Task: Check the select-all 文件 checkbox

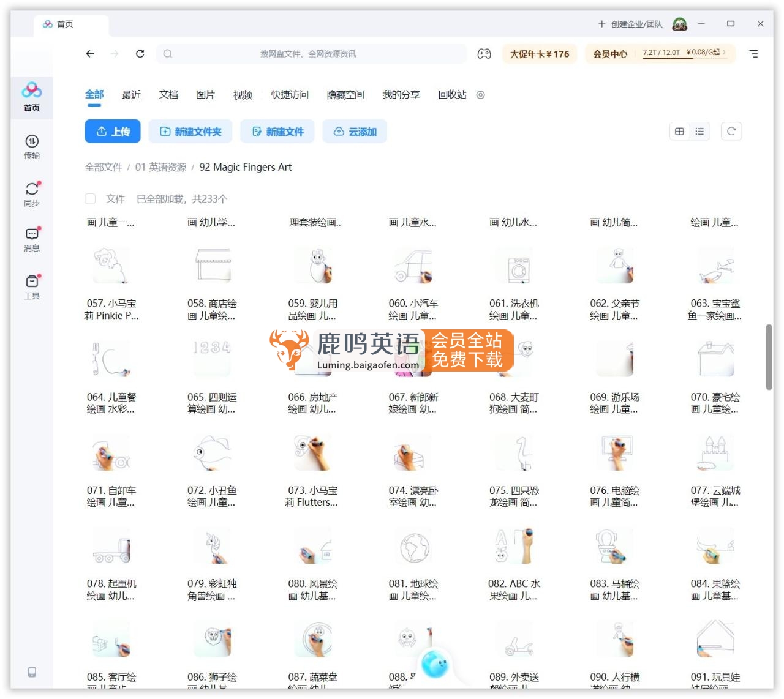Action: pyautogui.click(x=90, y=198)
